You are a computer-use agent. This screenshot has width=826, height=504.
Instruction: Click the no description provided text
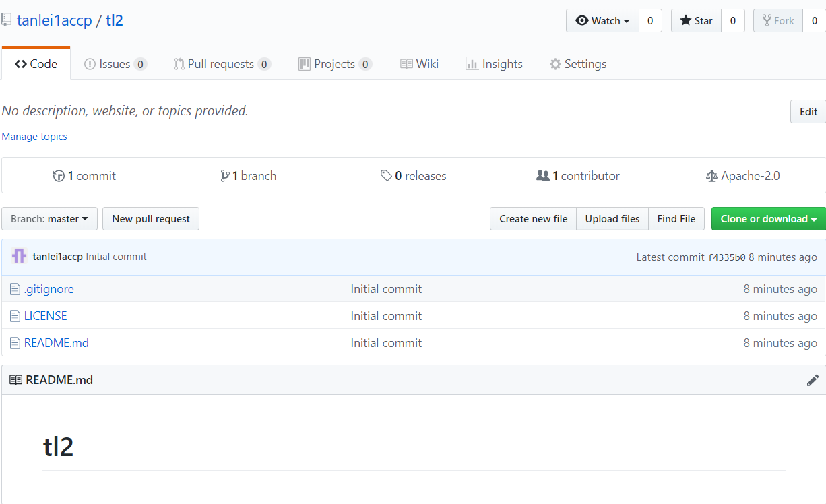click(x=125, y=111)
